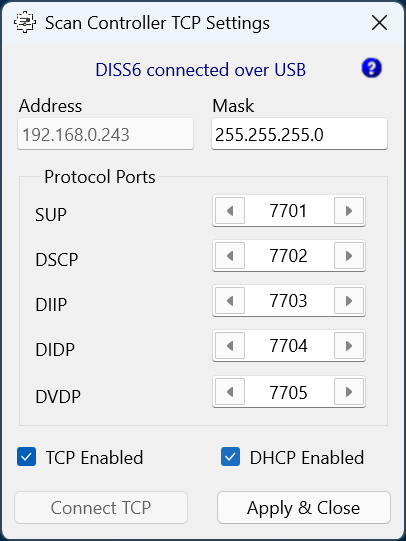Focus the Mask input field
Screen dimensions: 406x541
[x=299, y=134]
